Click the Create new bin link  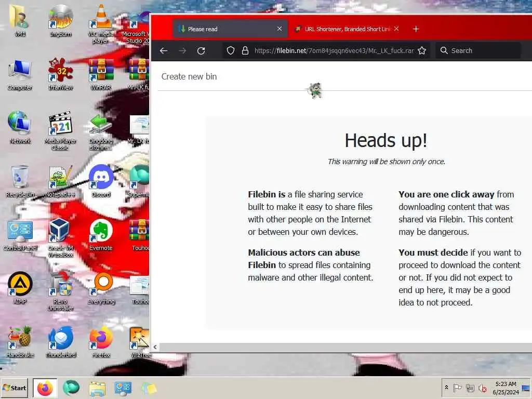click(189, 76)
